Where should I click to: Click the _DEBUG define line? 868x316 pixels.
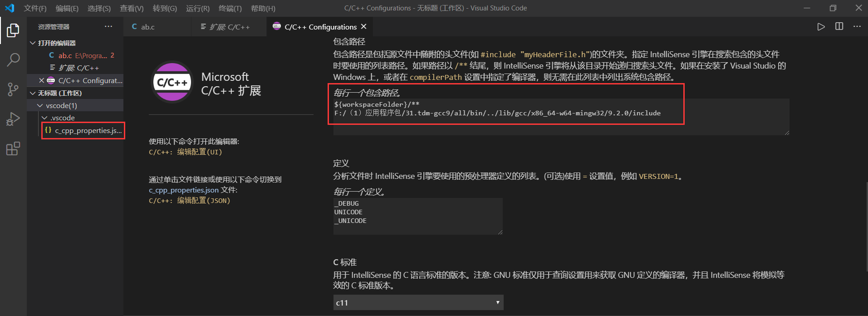347,203
